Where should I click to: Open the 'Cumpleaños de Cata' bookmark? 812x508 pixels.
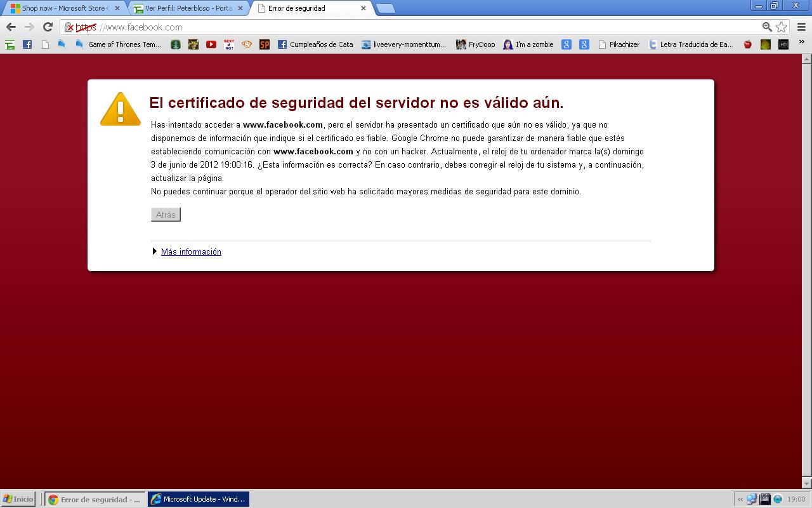click(x=315, y=44)
